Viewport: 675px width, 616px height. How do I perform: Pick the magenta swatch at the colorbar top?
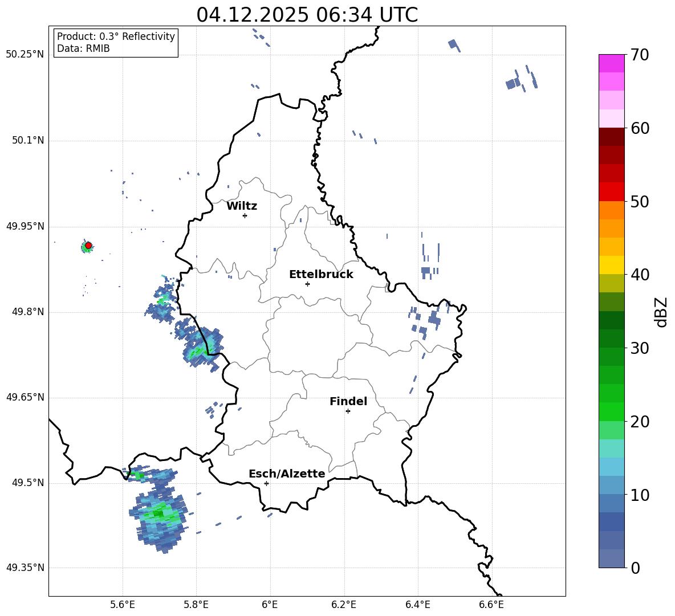612,63
